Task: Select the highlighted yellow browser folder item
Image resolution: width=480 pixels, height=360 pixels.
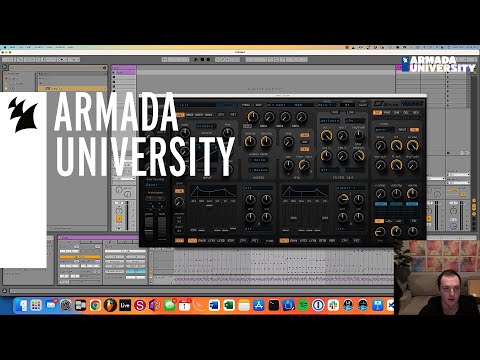Action: 72,89
